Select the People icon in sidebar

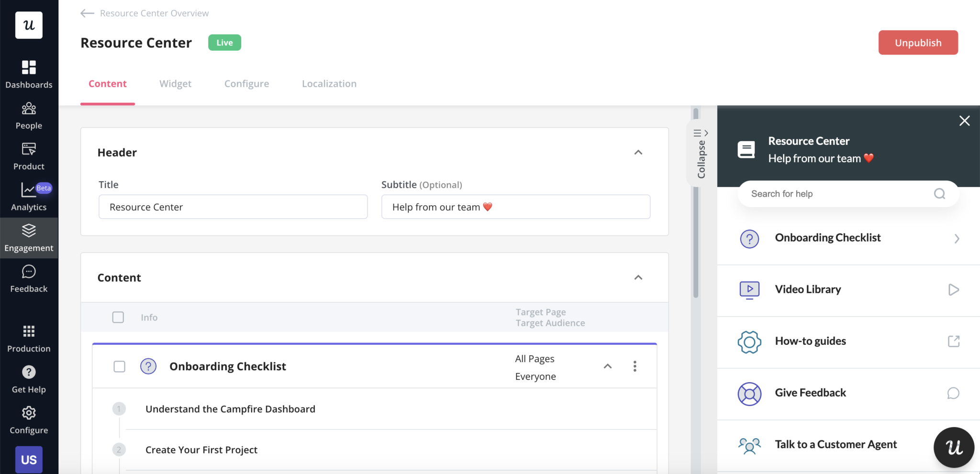click(x=29, y=114)
